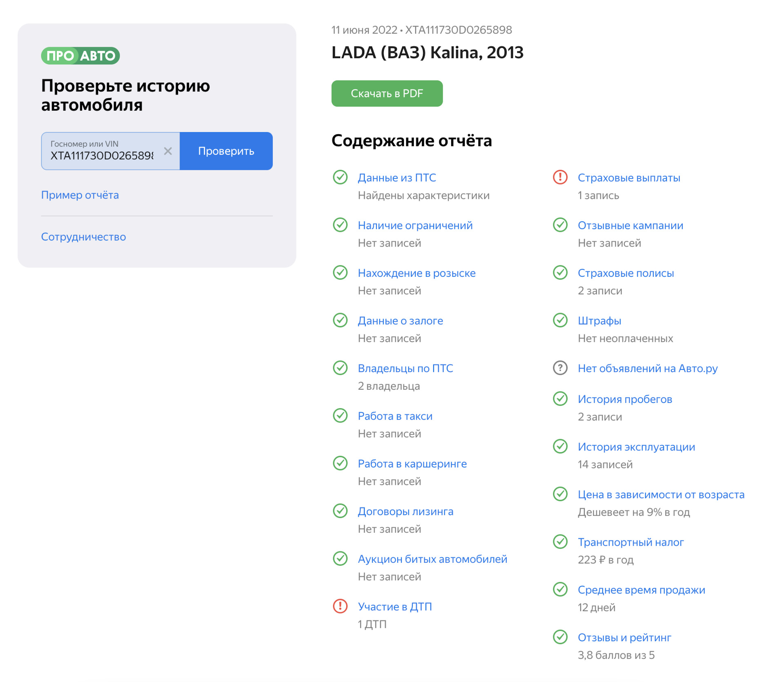Go to the Наличие ограничений section

coord(415,225)
